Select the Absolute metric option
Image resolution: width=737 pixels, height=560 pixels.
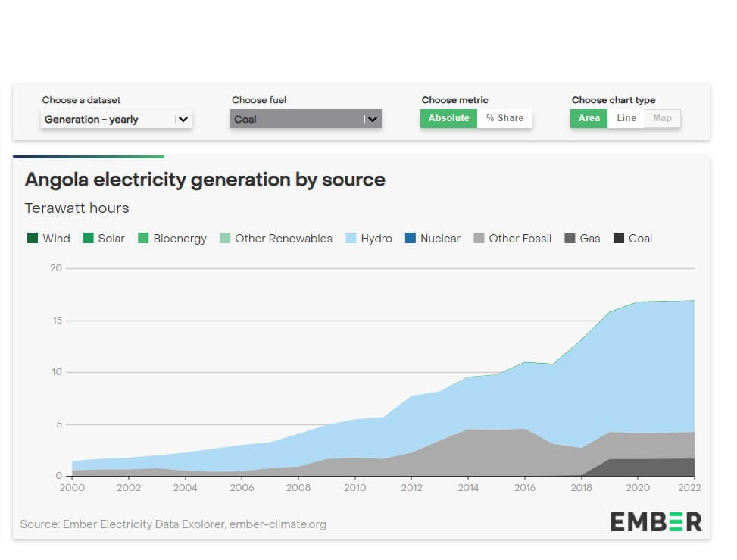pos(448,118)
